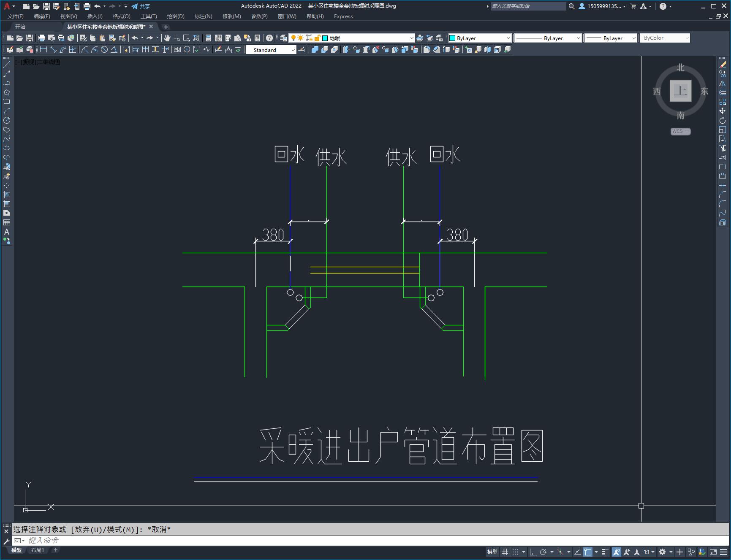Click the WCS button under ViewCube
The height and width of the screenshot is (560, 731).
click(x=680, y=131)
